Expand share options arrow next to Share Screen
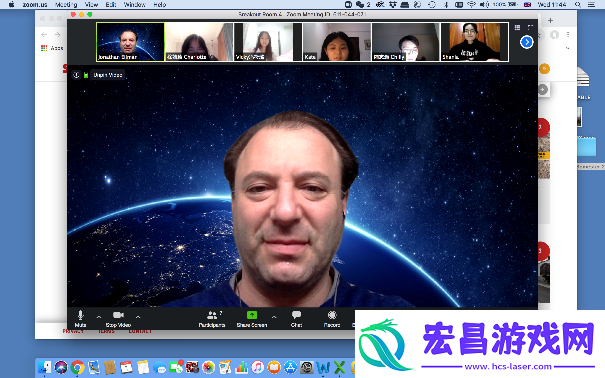Viewport: 605px width, 378px height. (274, 317)
